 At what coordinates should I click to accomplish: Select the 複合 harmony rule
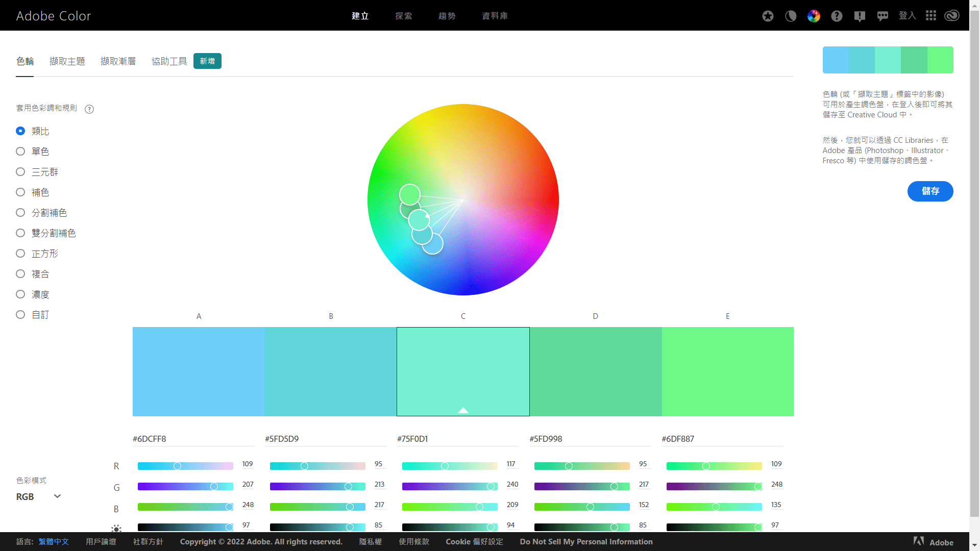pyautogui.click(x=33, y=274)
